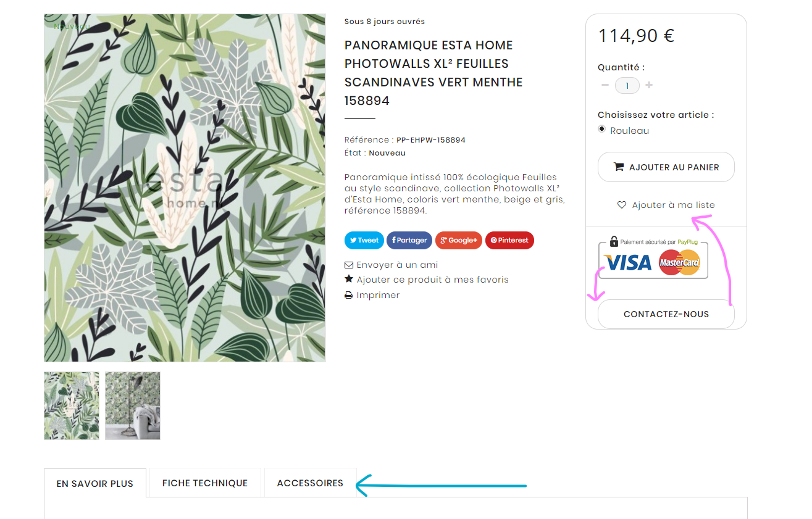Image resolution: width=812 pixels, height=519 pixels.
Task: Share product on Google+
Action: click(459, 240)
